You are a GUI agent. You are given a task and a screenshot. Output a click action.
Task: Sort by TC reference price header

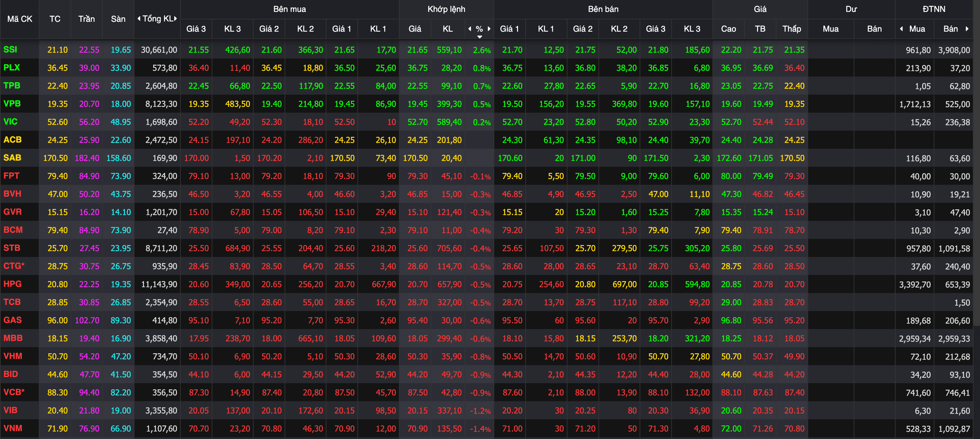pos(55,19)
